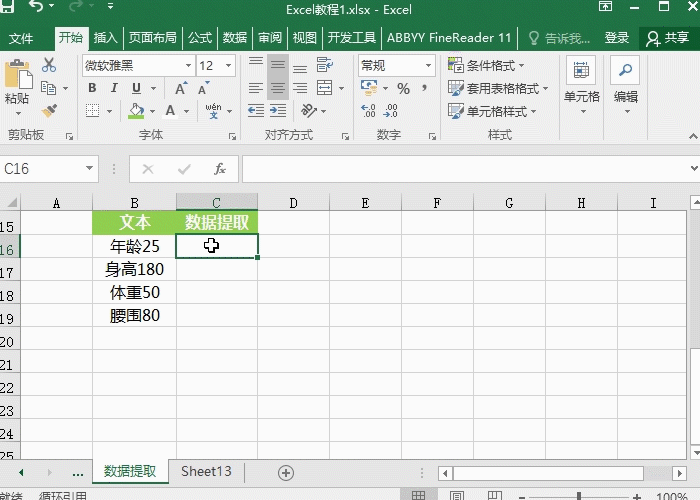
Task: Click the percent style icon
Action: tap(403, 88)
